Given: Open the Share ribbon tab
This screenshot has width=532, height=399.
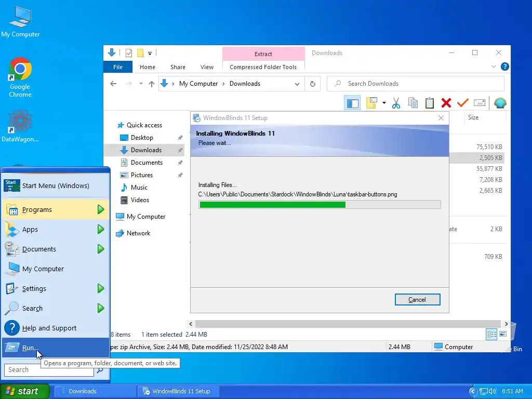Looking at the screenshot, I should point(178,67).
